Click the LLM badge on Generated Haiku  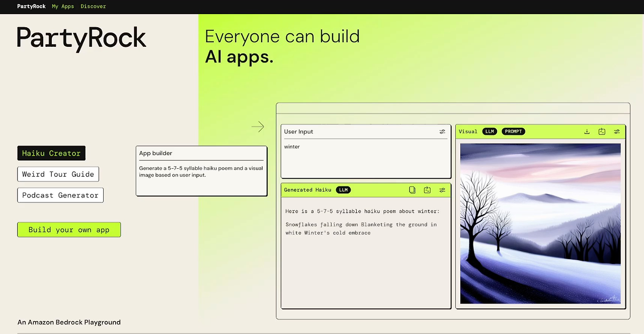pos(343,190)
